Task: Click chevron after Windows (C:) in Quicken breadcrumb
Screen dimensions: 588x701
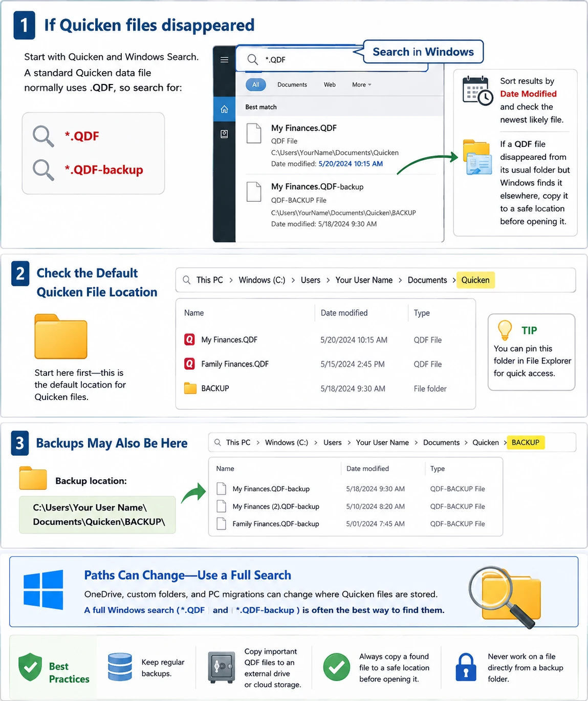Action: coord(293,280)
